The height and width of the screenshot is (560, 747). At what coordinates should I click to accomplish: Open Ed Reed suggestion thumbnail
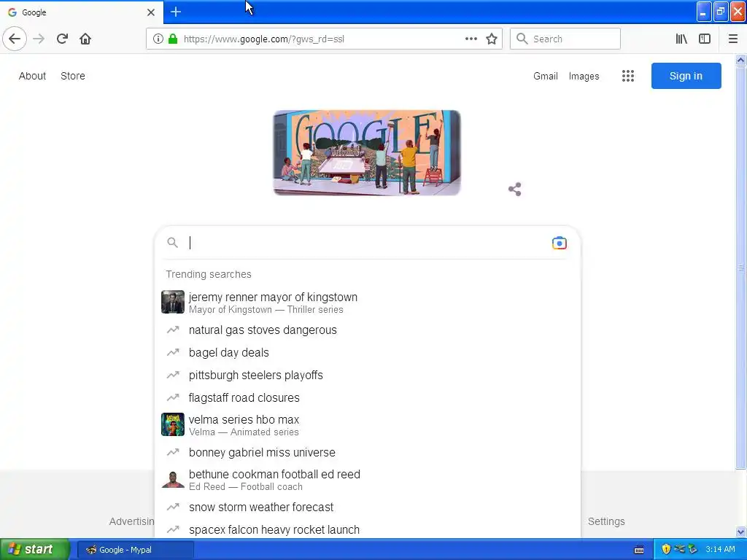[x=172, y=479]
